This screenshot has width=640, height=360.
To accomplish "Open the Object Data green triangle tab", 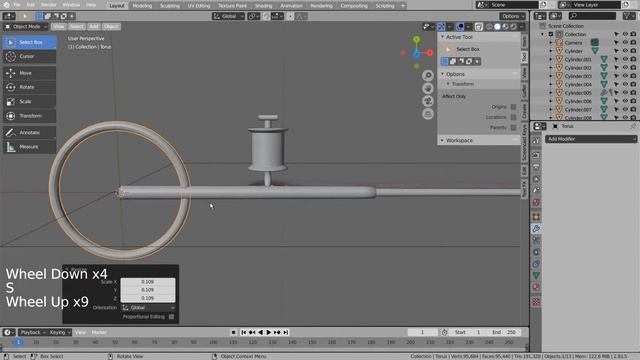I will pyautogui.click(x=536, y=276).
